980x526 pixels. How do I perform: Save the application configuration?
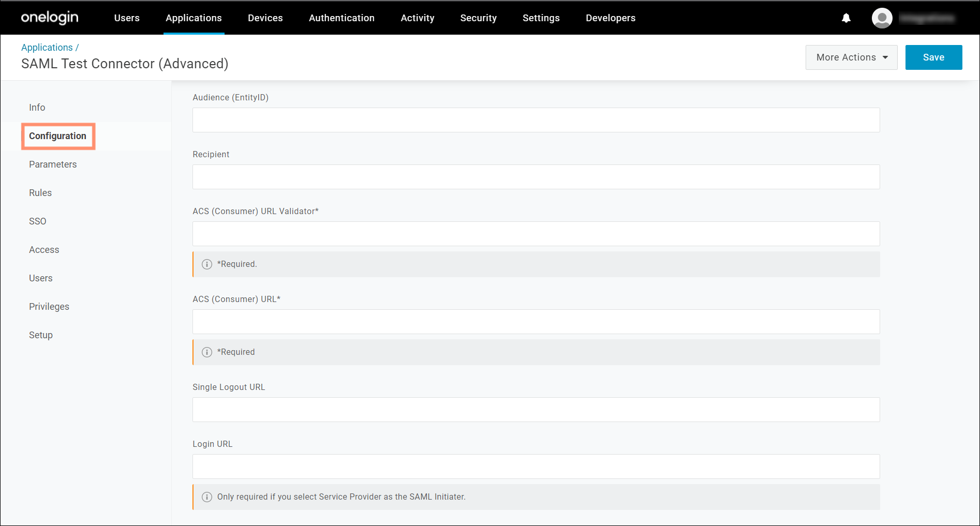(933, 57)
